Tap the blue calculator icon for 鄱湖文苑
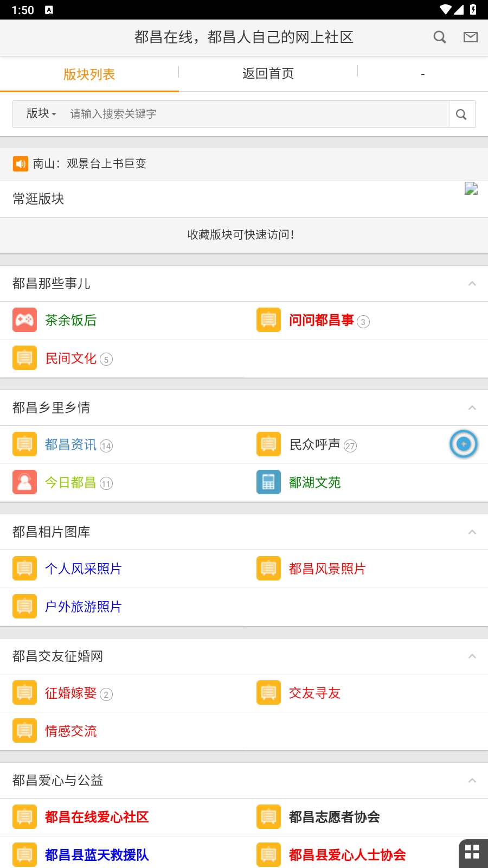The image size is (488, 868). [268, 482]
